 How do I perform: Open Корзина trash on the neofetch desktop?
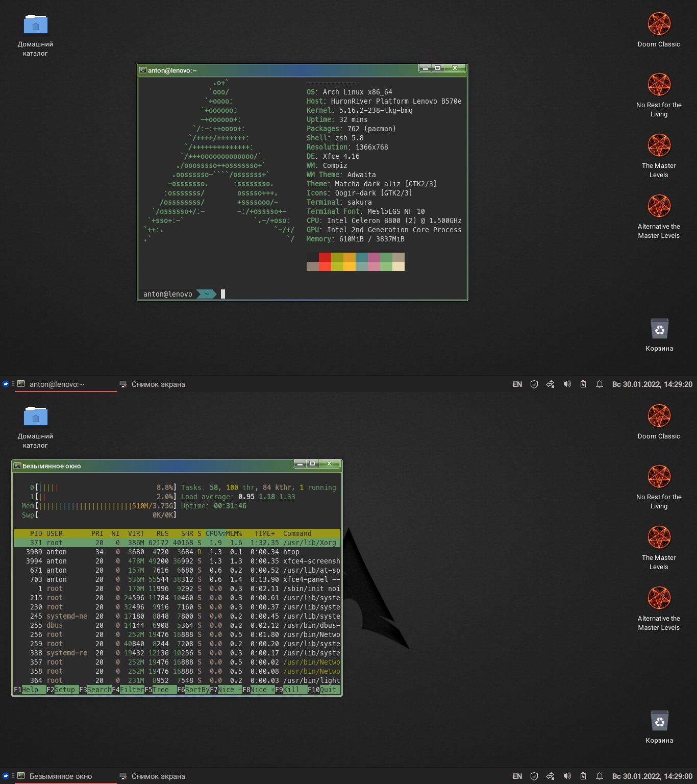pos(659,335)
